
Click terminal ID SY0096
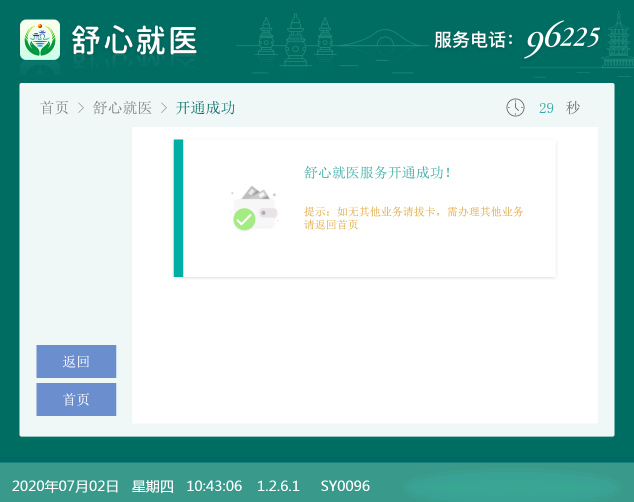click(x=345, y=486)
